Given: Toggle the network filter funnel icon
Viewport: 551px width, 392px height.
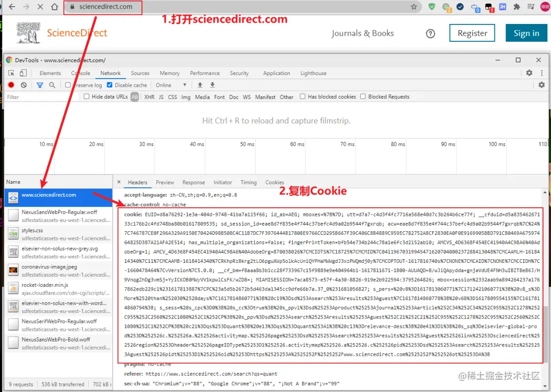Looking at the screenshot, I should pos(40,85).
